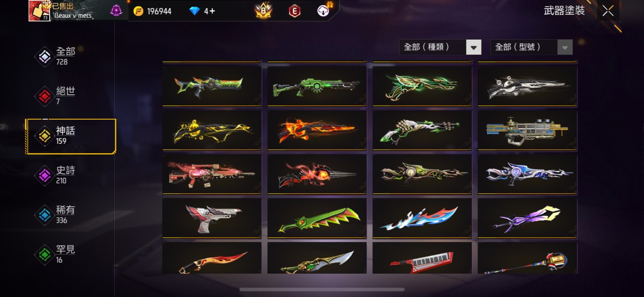Screen dimensions: 644x297
Task: Click the red hexagon E icon
Action: coord(295,11)
